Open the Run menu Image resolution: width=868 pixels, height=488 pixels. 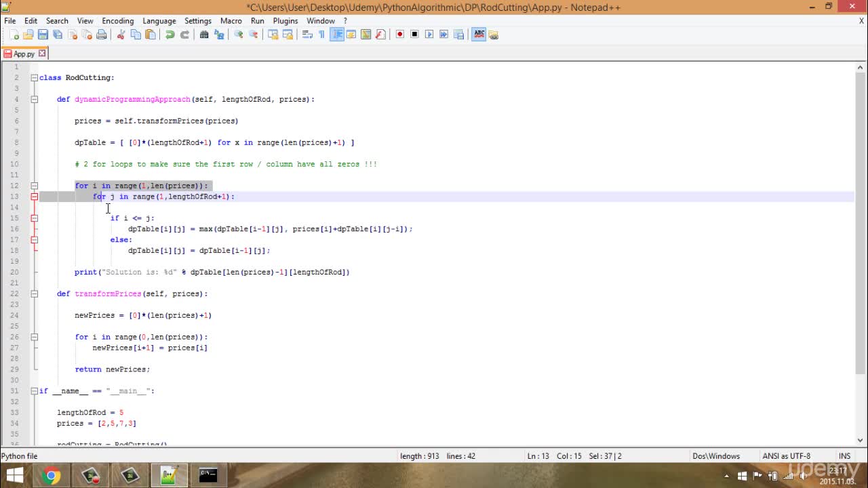click(258, 21)
